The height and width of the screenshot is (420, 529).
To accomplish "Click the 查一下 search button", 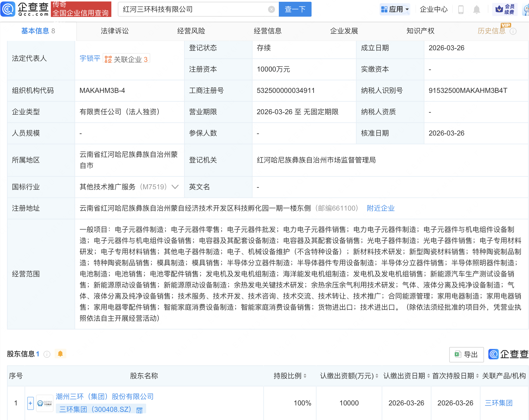I will [295, 9].
